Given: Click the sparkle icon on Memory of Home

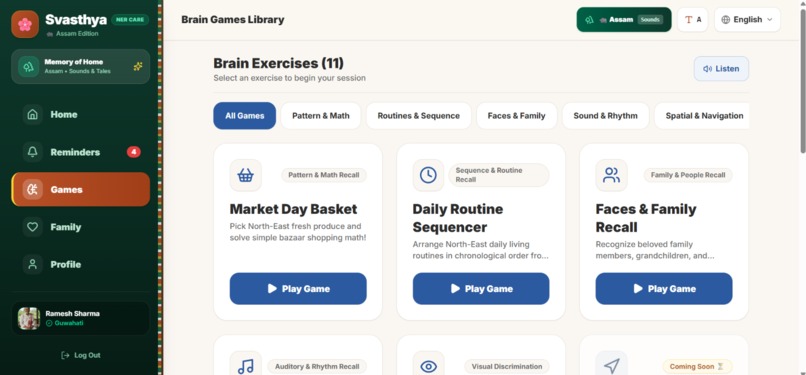Looking at the screenshot, I should [x=138, y=66].
